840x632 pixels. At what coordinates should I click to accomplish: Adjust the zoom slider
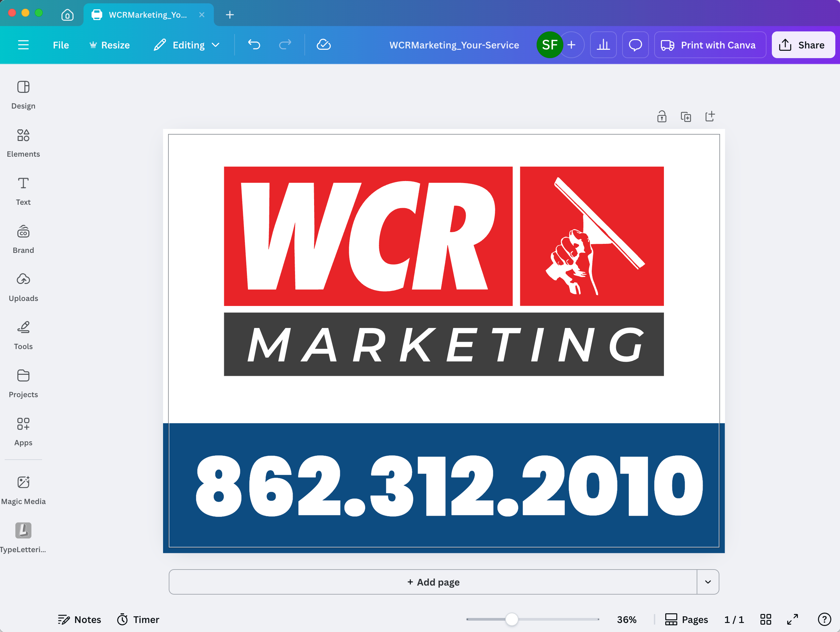click(512, 619)
